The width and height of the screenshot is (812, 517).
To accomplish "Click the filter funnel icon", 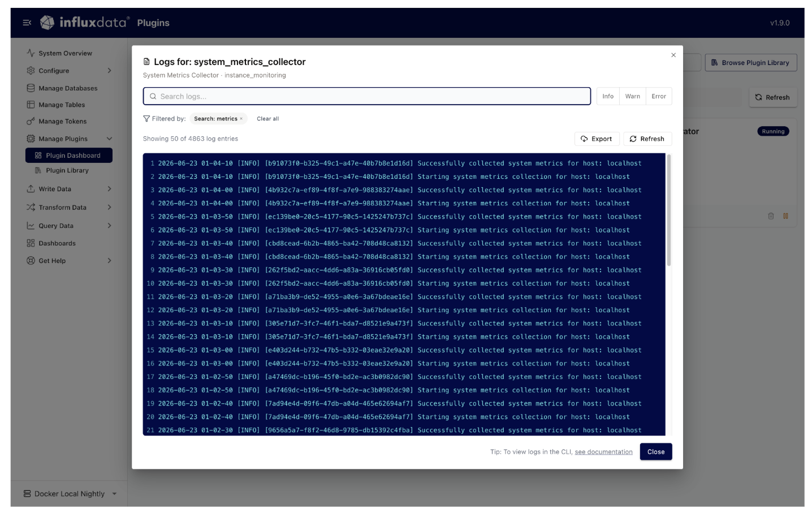I will click(146, 119).
